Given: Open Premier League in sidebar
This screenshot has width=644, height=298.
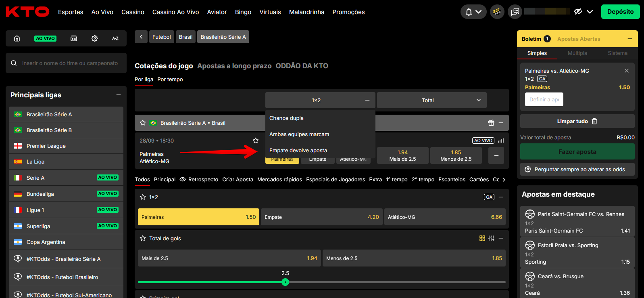Looking at the screenshot, I should (66, 146).
